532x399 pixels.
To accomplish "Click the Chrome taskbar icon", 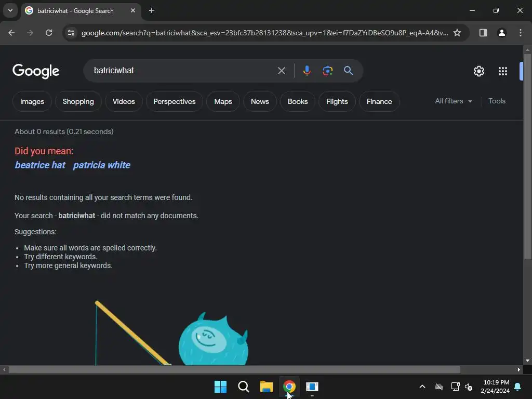I will 289,387.
